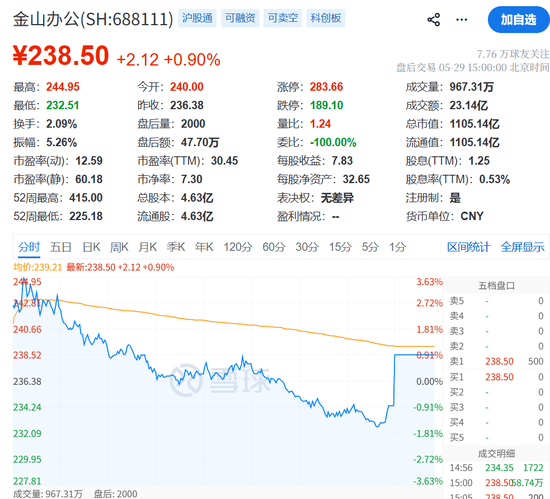Screen dimensions: 550x499
Task: Click the 可融资 tag
Action: pos(240,18)
